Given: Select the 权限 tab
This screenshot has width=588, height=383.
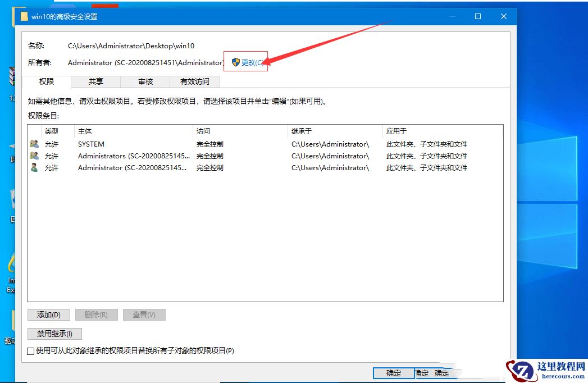Looking at the screenshot, I should [46, 81].
